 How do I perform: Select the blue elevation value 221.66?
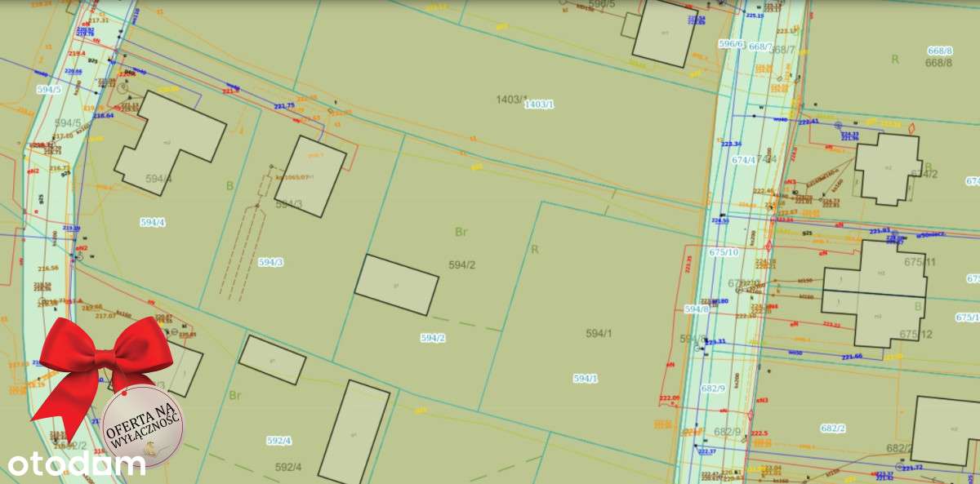[x=852, y=357]
